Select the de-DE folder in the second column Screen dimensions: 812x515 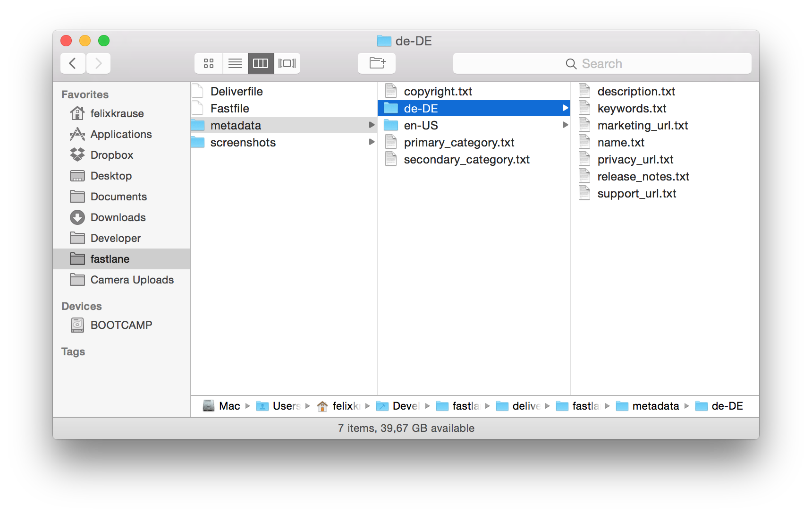coord(474,108)
